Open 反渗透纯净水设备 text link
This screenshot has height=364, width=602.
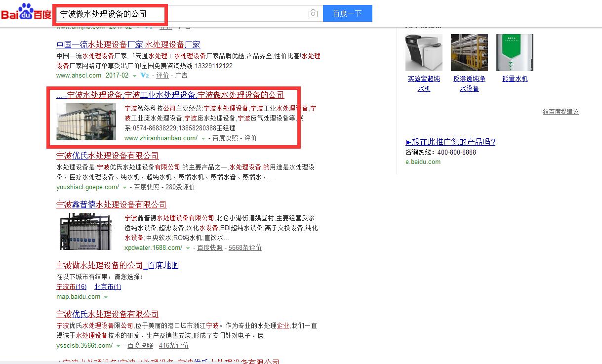tap(469, 84)
